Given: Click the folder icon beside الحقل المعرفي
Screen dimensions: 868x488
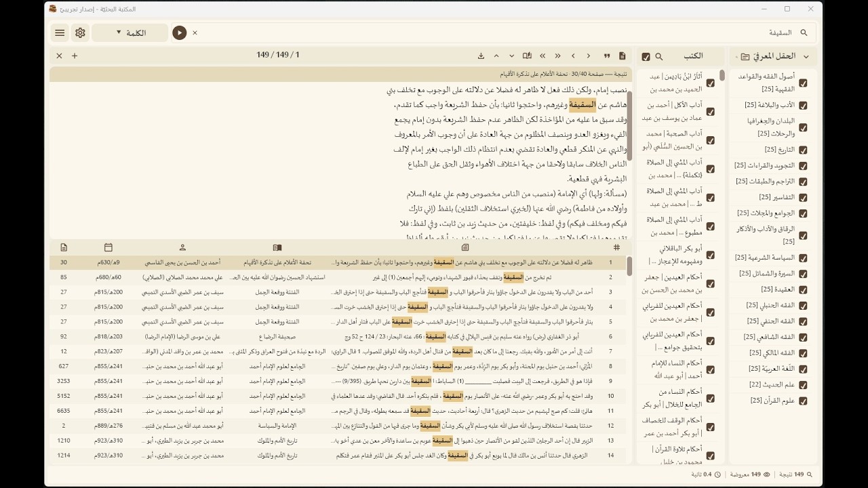Looking at the screenshot, I should (x=745, y=57).
